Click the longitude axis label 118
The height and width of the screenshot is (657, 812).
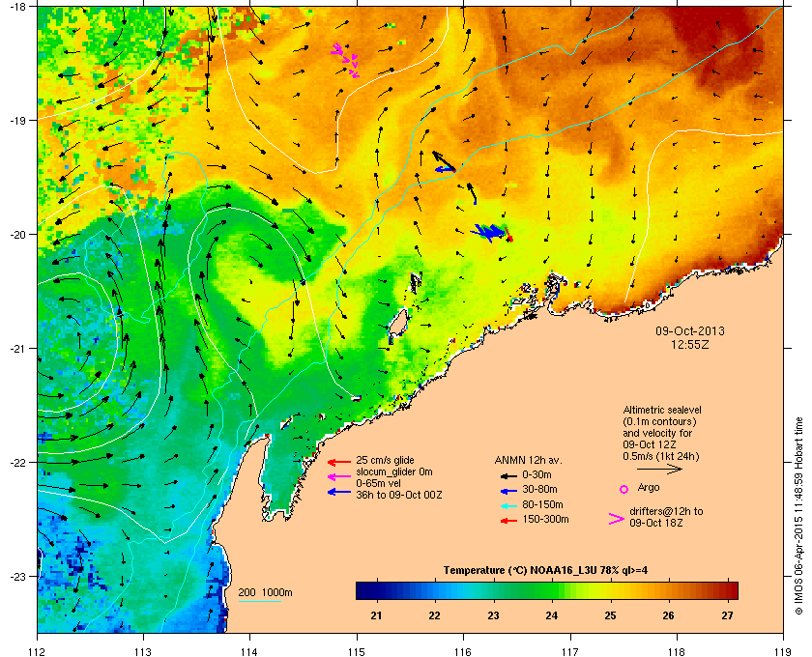click(677, 651)
